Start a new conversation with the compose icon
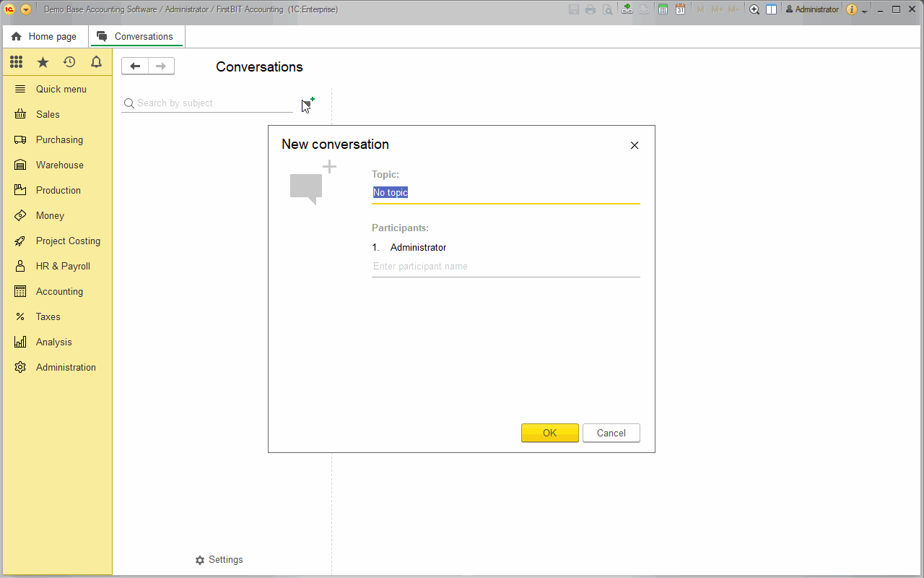This screenshot has width=924, height=578. (x=306, y=103)
